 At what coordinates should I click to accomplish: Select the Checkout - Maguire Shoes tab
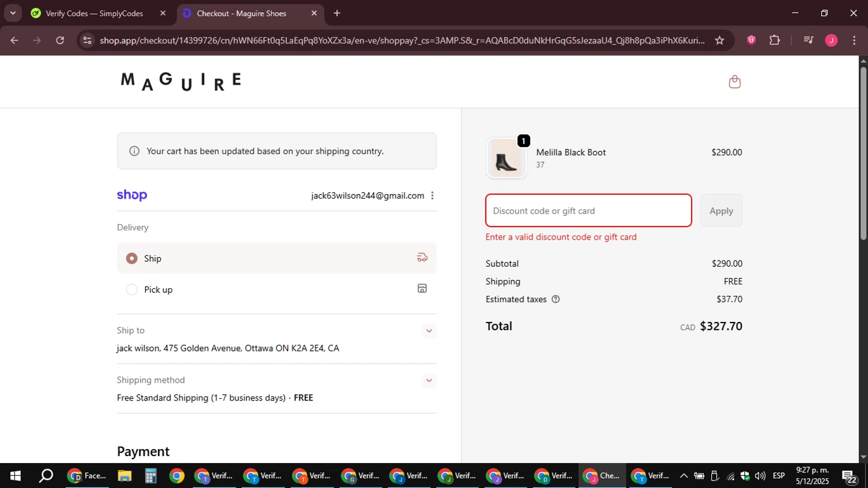click(241, 13)
